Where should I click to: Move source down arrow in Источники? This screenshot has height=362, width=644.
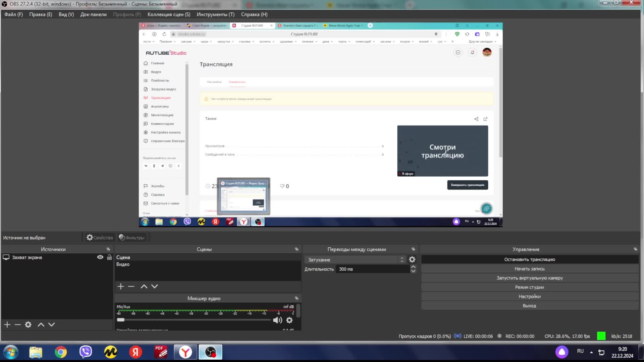(51, 324)
